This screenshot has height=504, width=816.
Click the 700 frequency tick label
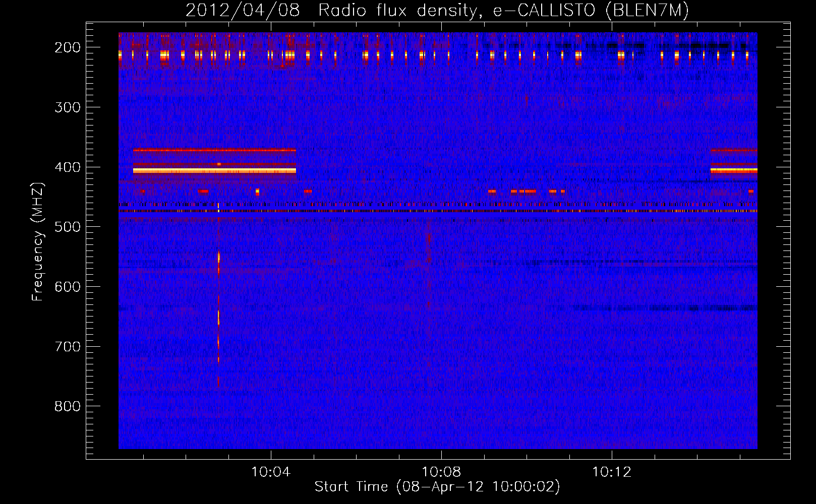pos(68,347)
